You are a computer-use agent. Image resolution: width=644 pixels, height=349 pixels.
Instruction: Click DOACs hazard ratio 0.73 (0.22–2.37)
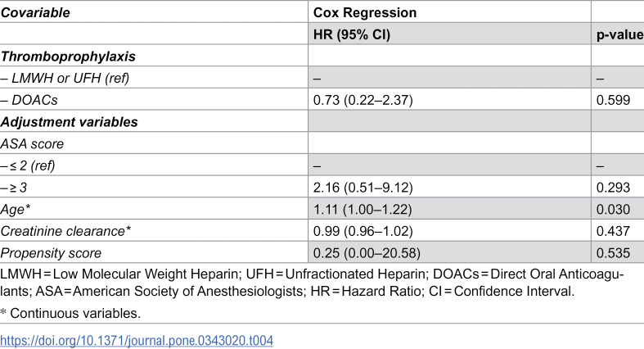point(363,100)
